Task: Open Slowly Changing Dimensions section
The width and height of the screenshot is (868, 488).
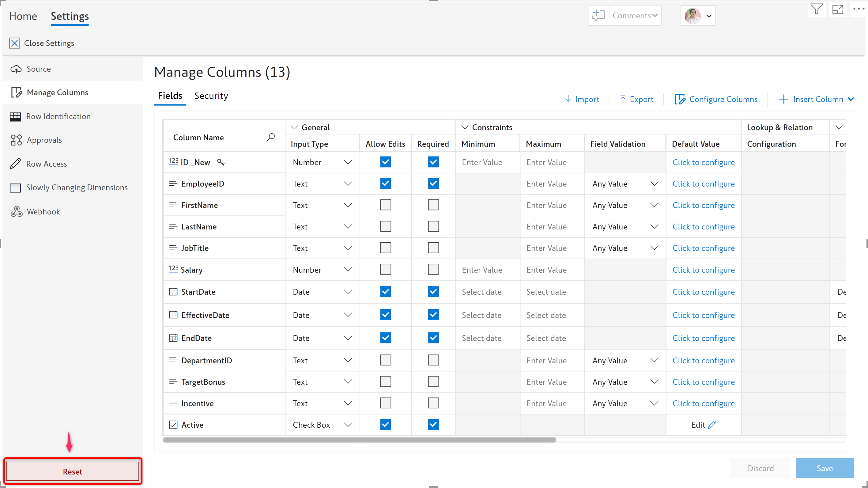Action: (x=77, y=187)
